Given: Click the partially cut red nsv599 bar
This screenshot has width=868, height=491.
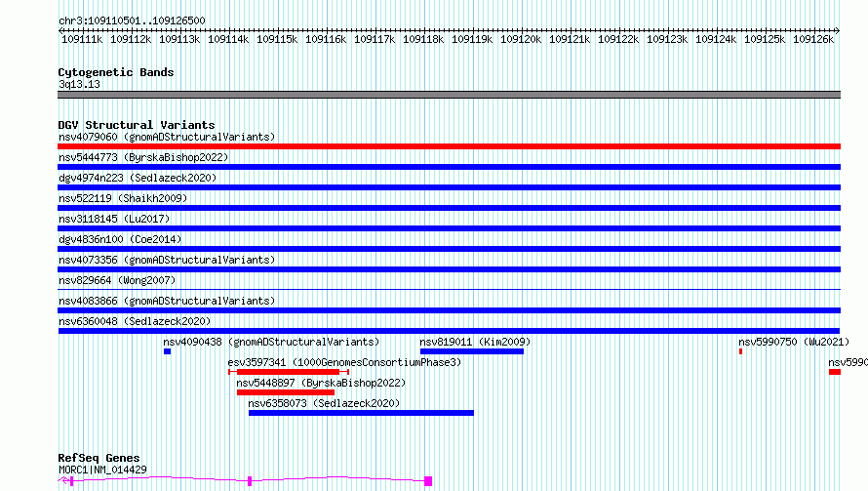Looking at the screenshot, I should point(835,372).
